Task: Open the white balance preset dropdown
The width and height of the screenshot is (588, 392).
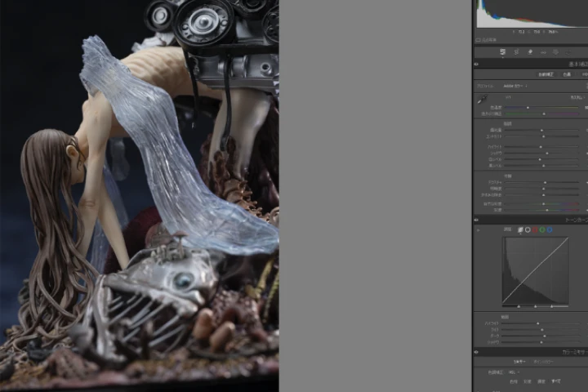Action: pos(578,97)
